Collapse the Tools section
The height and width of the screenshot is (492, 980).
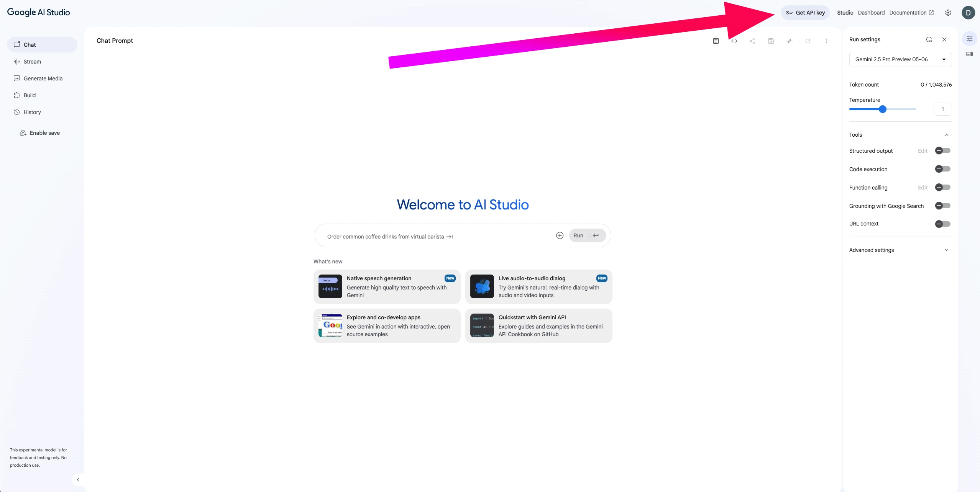(x=946, y=135)
